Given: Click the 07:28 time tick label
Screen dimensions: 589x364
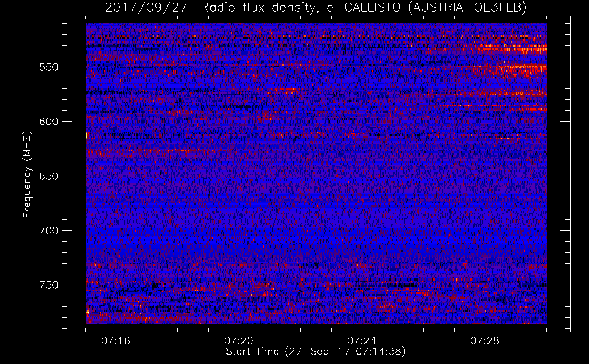Looking at the screenshot, I should click(x=485, y=341).
